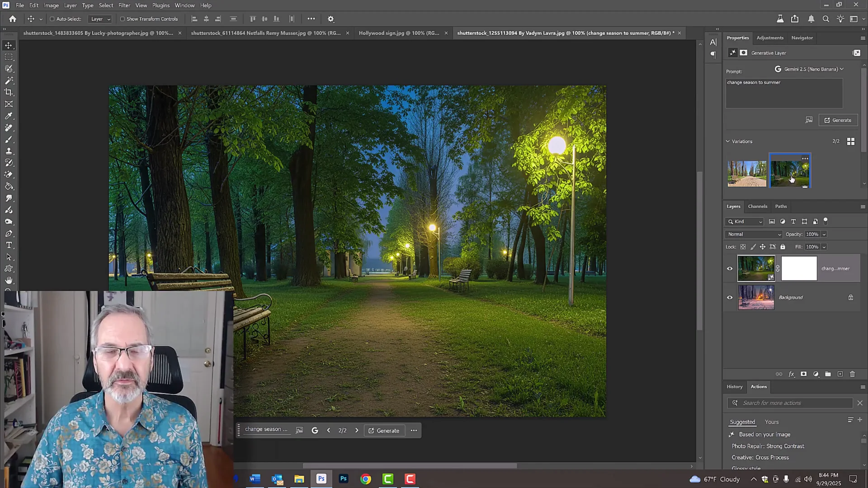The width and height of the screenshot is (868, 488).
Task: Collapse the Variations section
Action: click(728, 141)
